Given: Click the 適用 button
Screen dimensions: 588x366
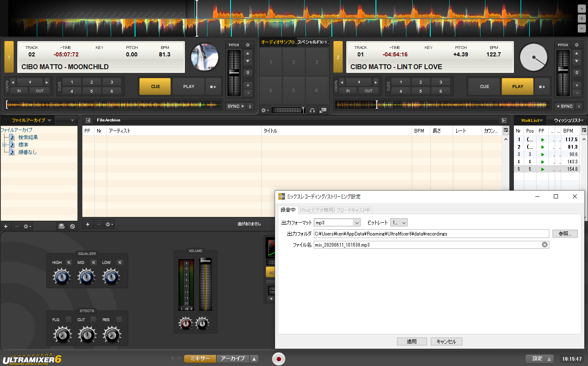Looking at the screenshot, I should click(412, 341).
